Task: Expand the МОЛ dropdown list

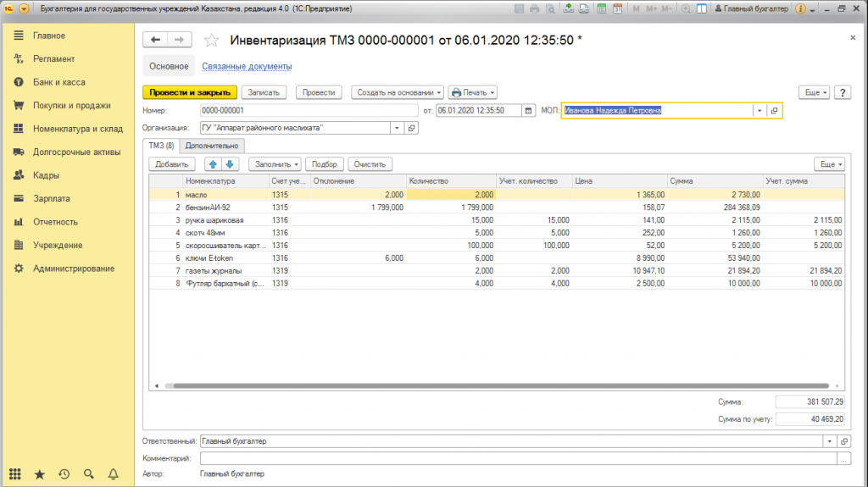Action: click(x=759, y=110)
